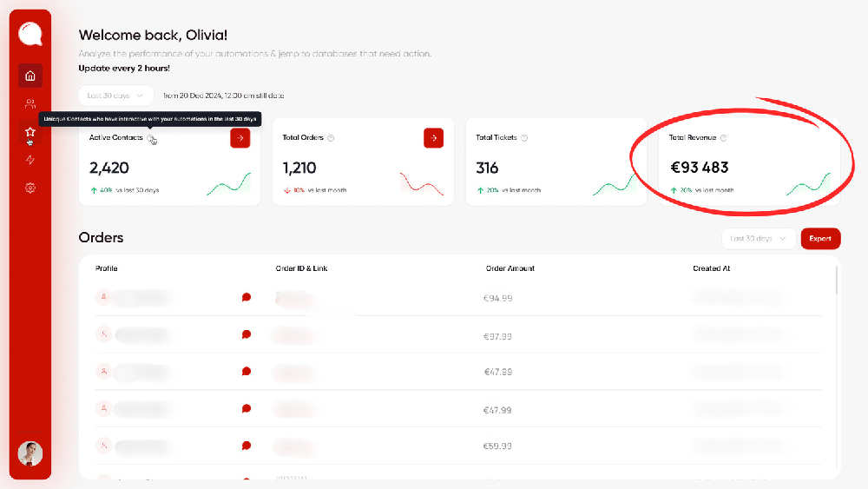Open the Contacts people icon
Viewport: 868px width, 489px height.
pyautogui.click(x=30, y=103)
